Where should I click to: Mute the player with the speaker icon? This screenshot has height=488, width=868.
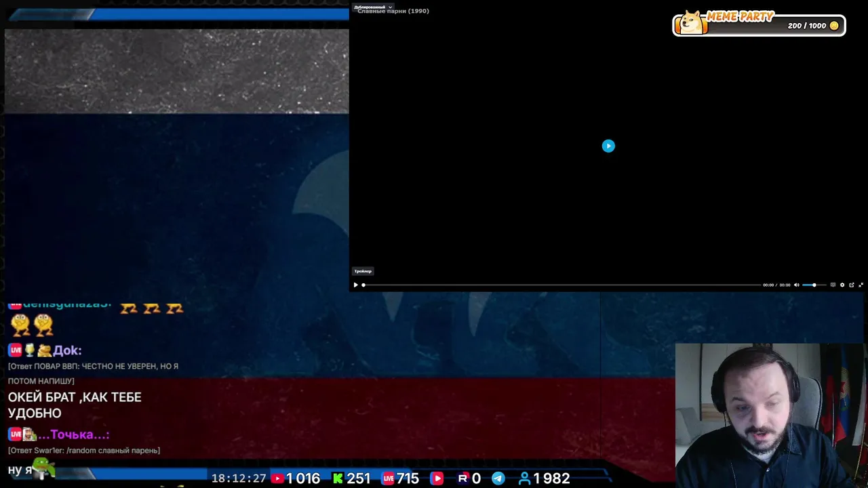click(x=796, y=285)
